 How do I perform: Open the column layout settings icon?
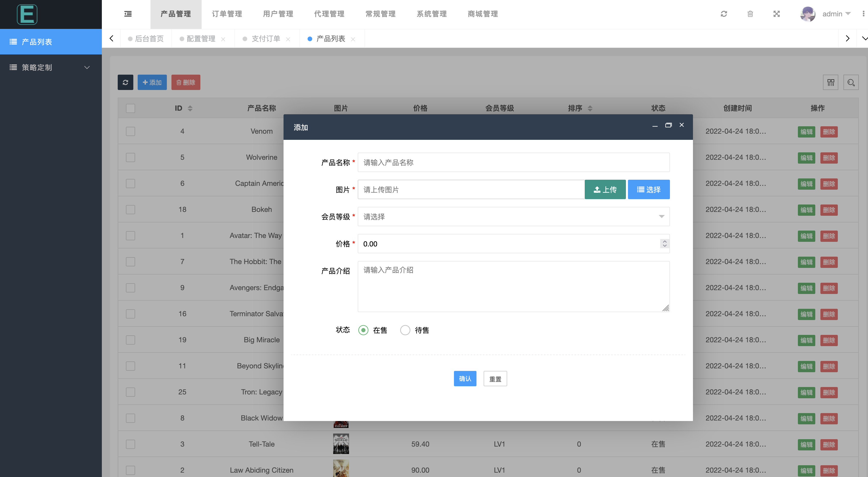point(831,82)
